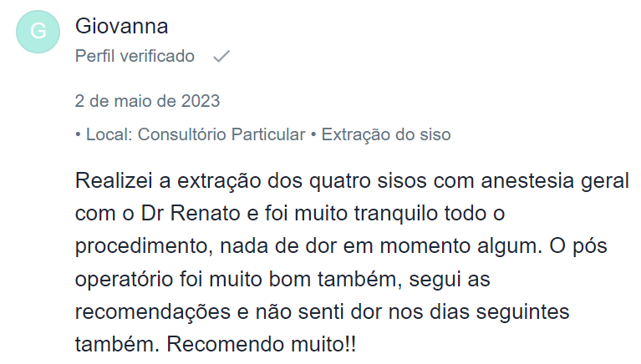
Task: Click the word "procedimento" in the review
Action: pos(139,247)
